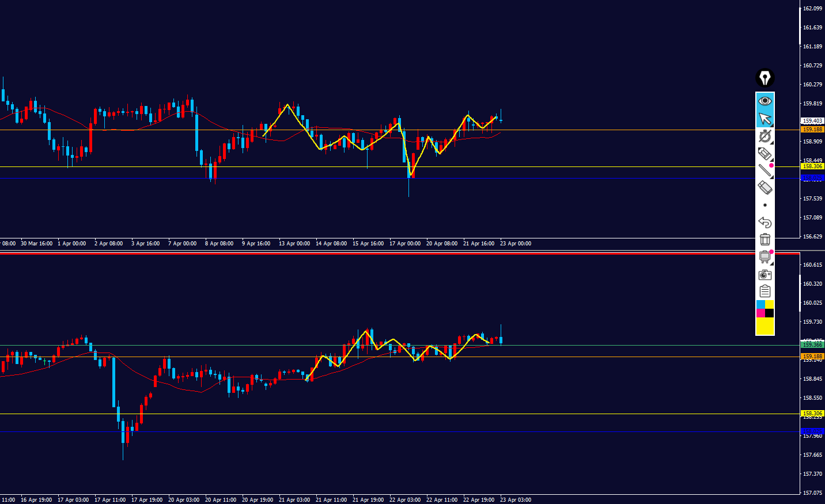
Task: Select the eraser tool
Action: (x=765, y=187)
